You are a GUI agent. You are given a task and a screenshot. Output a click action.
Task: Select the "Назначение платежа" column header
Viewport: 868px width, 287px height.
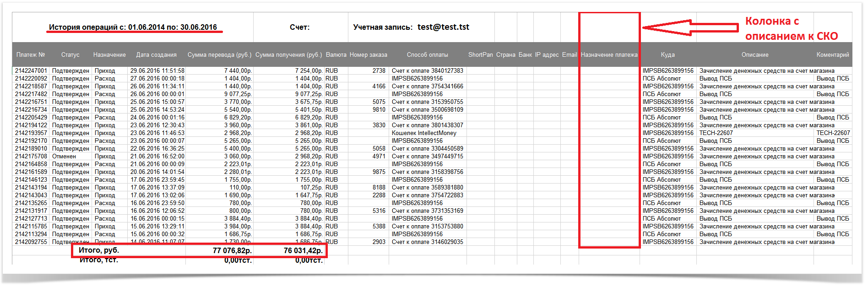click(x=609, y=55)
